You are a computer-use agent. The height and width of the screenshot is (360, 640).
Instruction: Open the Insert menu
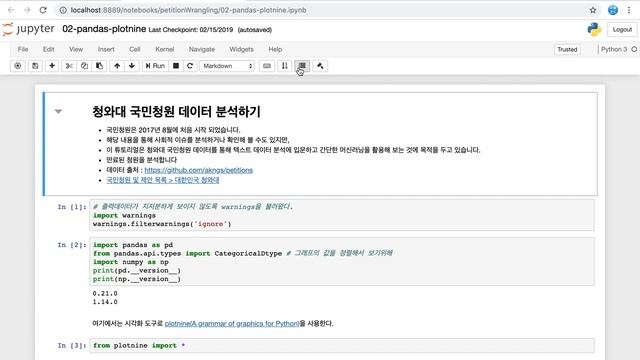pyautogui.click(x=106, y=49)
